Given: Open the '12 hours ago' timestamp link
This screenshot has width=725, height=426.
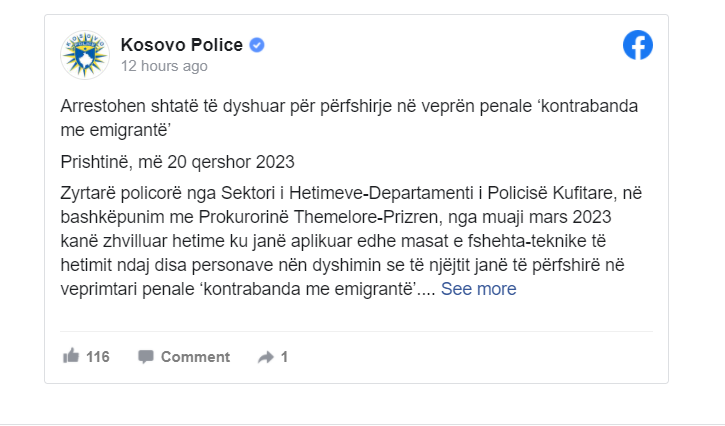Looking at the screenshot, I should click(164, 66).
